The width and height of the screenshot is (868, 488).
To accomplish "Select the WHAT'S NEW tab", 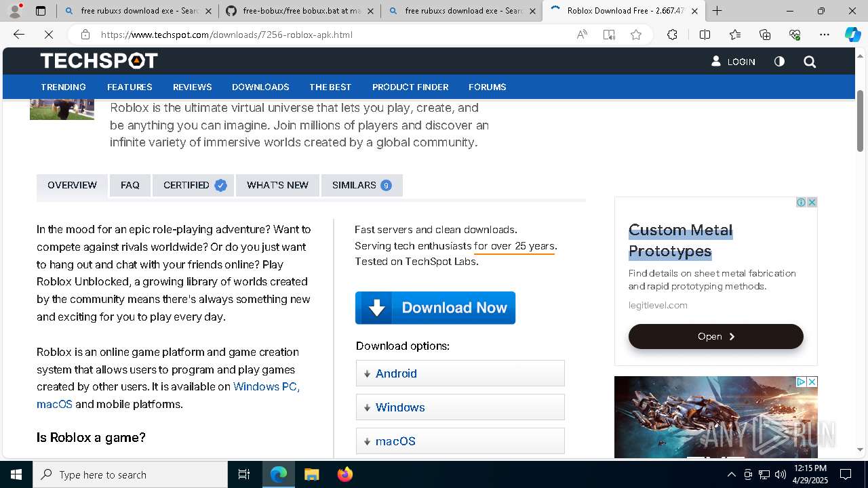I will (x=277, y=185).
